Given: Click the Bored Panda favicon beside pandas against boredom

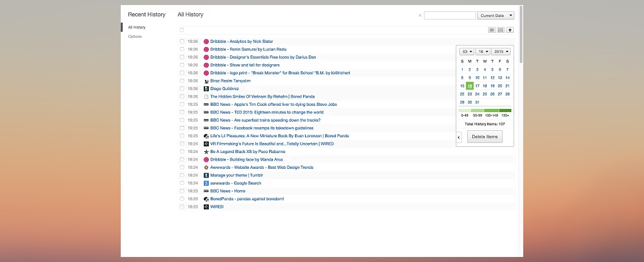Looking at the screenshot, I should click(x=206, y=199).
